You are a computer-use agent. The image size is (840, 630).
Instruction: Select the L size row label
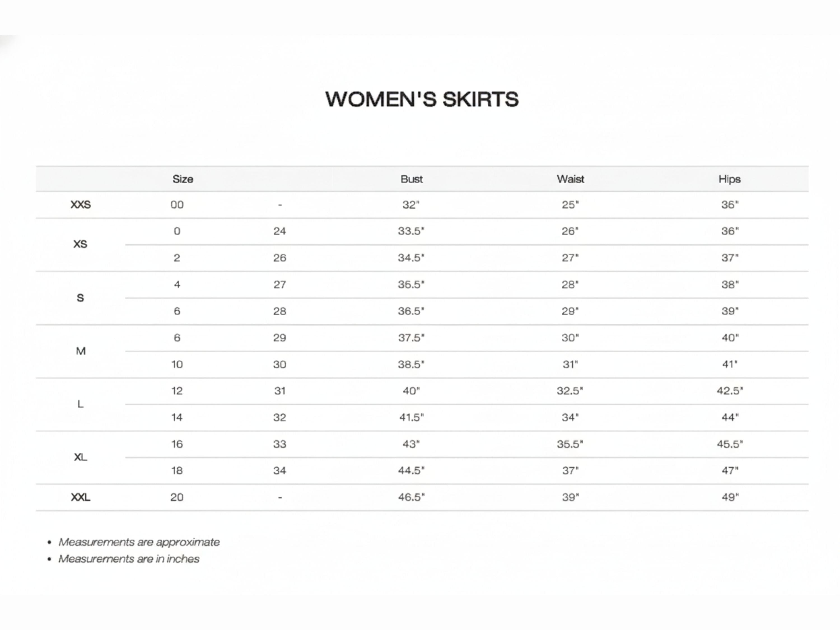point(81,404)
